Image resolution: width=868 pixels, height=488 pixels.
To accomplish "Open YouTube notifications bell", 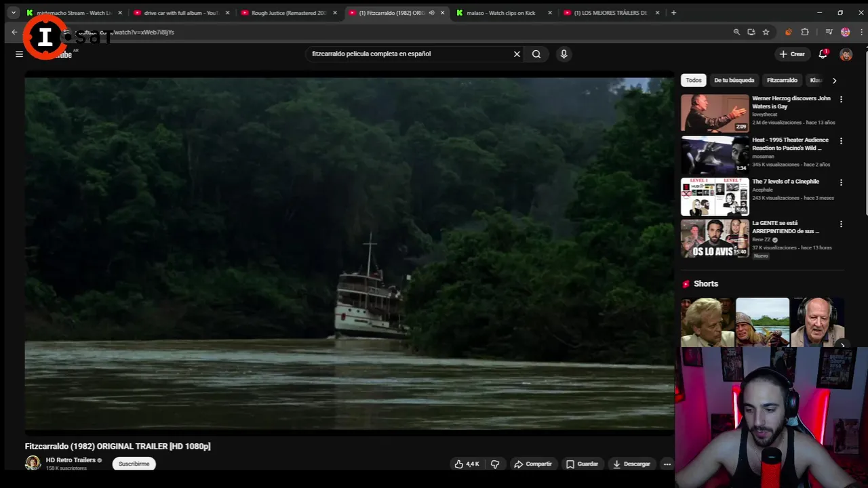I will click(x=823, y=54).
